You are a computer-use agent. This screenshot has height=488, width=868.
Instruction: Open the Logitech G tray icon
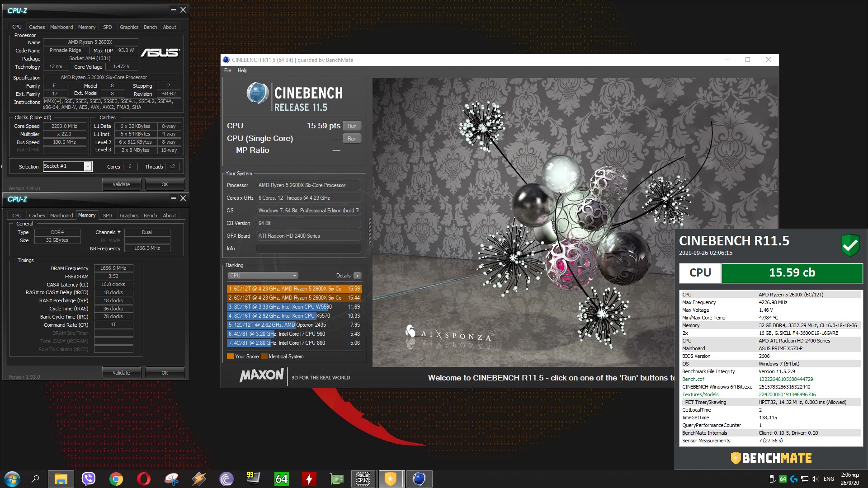coord(794,479)
